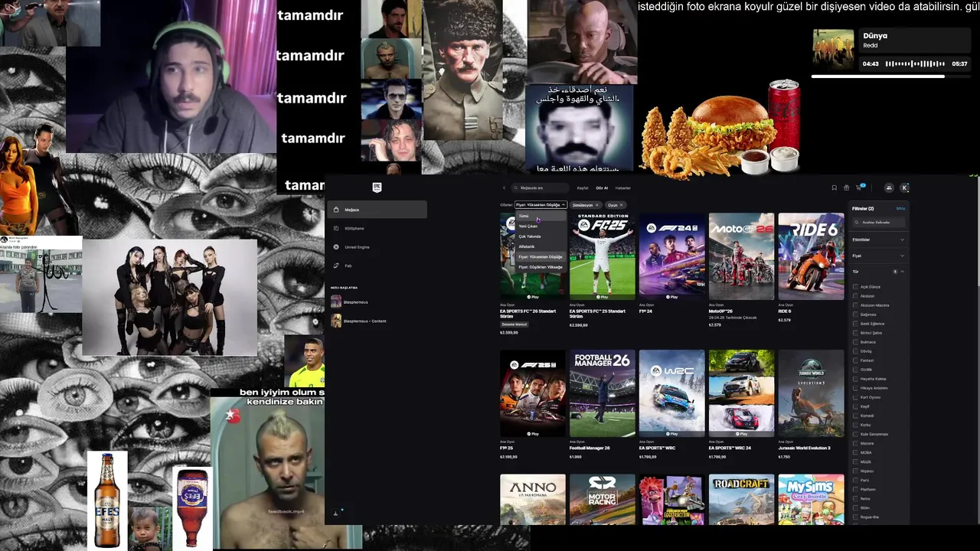
Task: Tick the Platform genre checkbox
Action: [x=855, y=489]
